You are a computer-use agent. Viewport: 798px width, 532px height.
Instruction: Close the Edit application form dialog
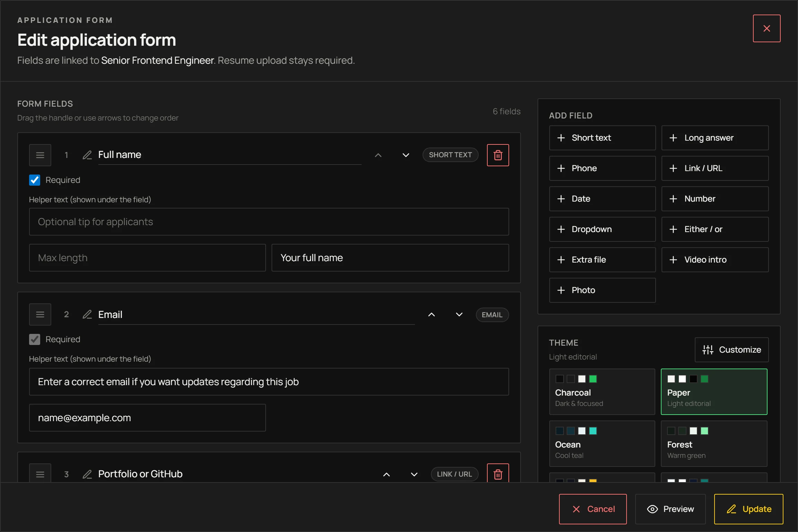tap(766, 28)
